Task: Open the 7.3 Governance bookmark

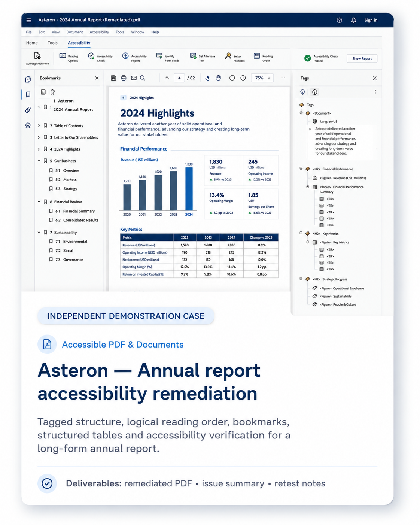Action: pyautogui.click(x=66, y=260)
